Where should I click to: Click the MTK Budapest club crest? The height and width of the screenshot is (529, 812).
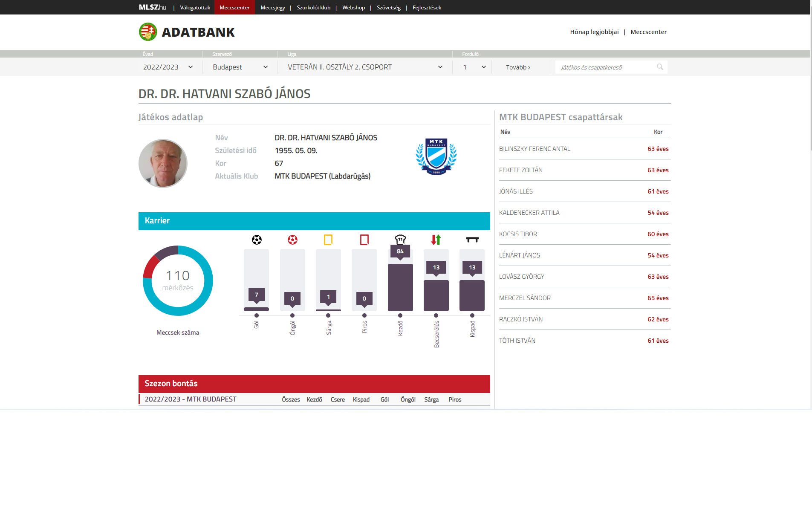436,156
